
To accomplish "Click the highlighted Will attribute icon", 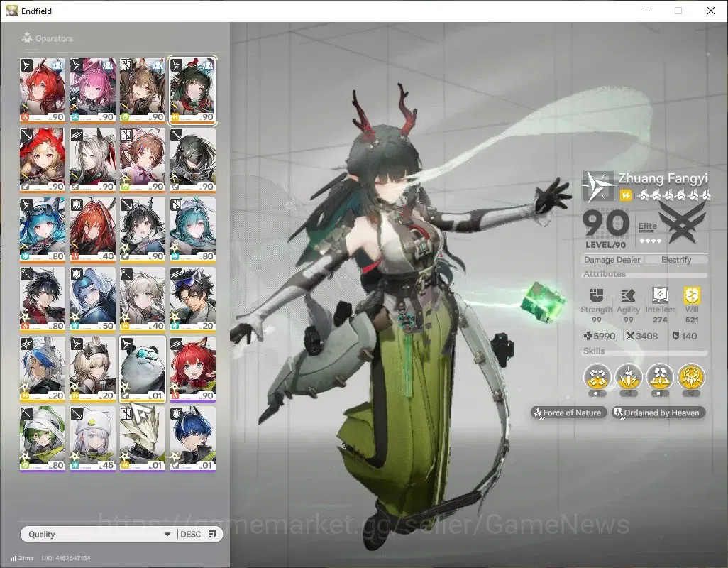I will (692, 295).
